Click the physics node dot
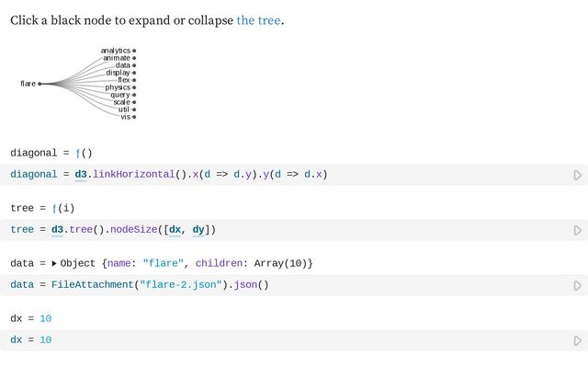This screenshot has width=588, height=368. (x=134, y=87)
